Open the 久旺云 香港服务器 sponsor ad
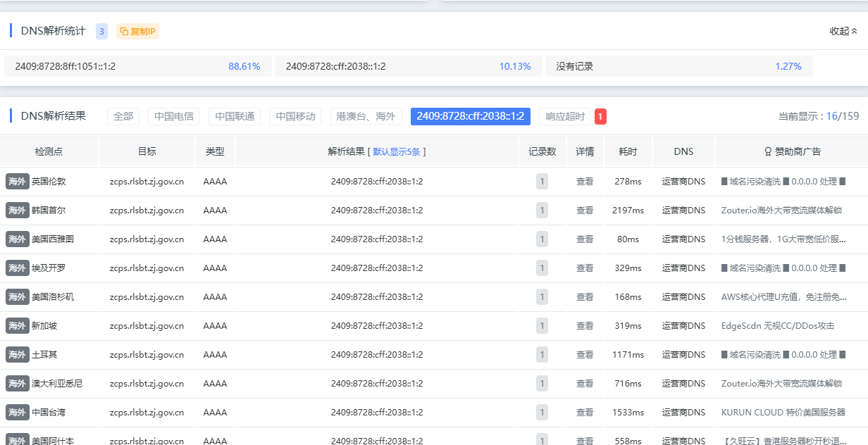The image size is (868, 445). click(784, 441)
